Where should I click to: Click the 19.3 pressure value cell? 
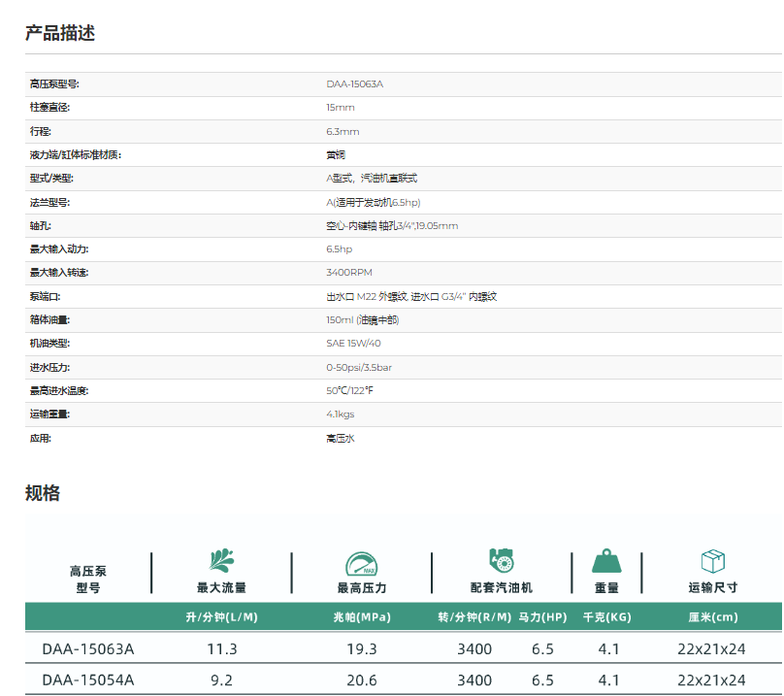click(x=361, y=648)
